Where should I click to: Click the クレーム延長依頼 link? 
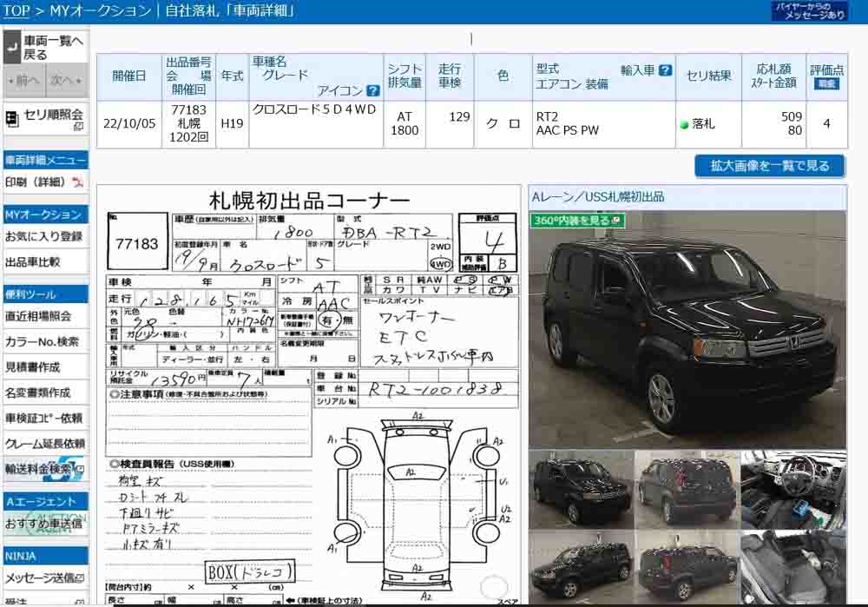pos(45,444)
